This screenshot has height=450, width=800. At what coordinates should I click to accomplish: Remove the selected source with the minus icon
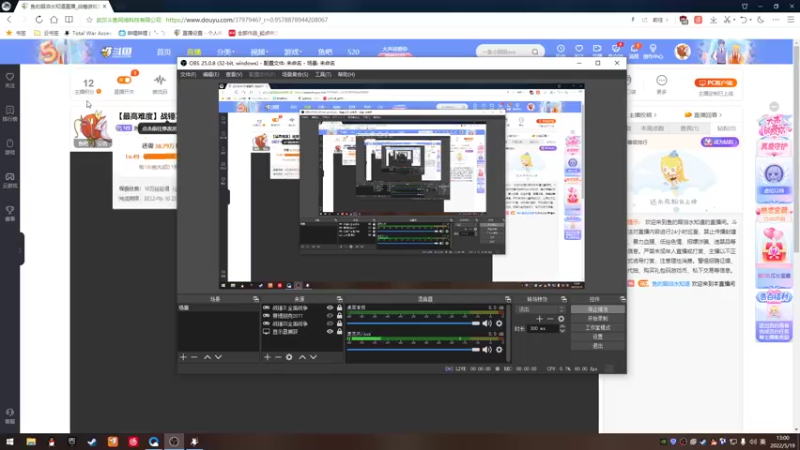point(278,357)
